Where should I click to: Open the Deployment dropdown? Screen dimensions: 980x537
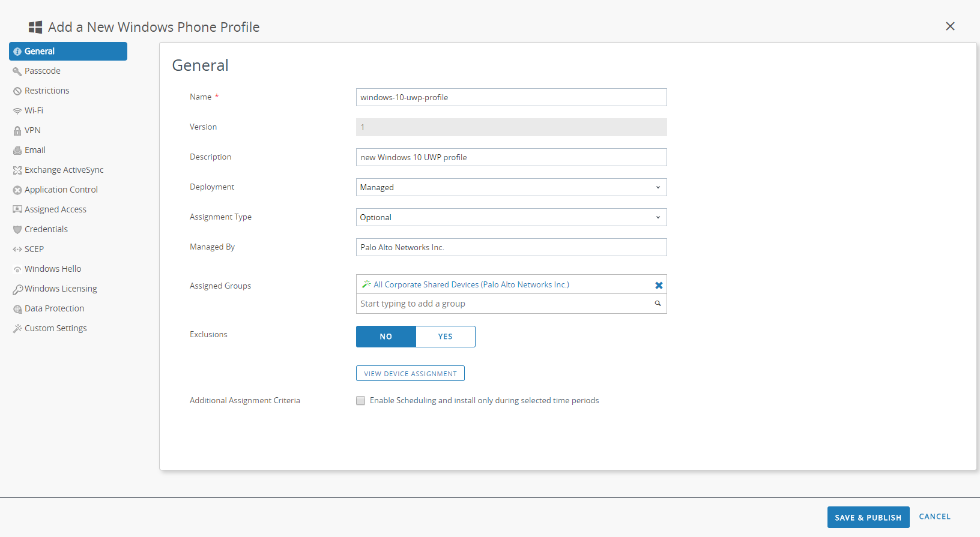tap(511, 187)
